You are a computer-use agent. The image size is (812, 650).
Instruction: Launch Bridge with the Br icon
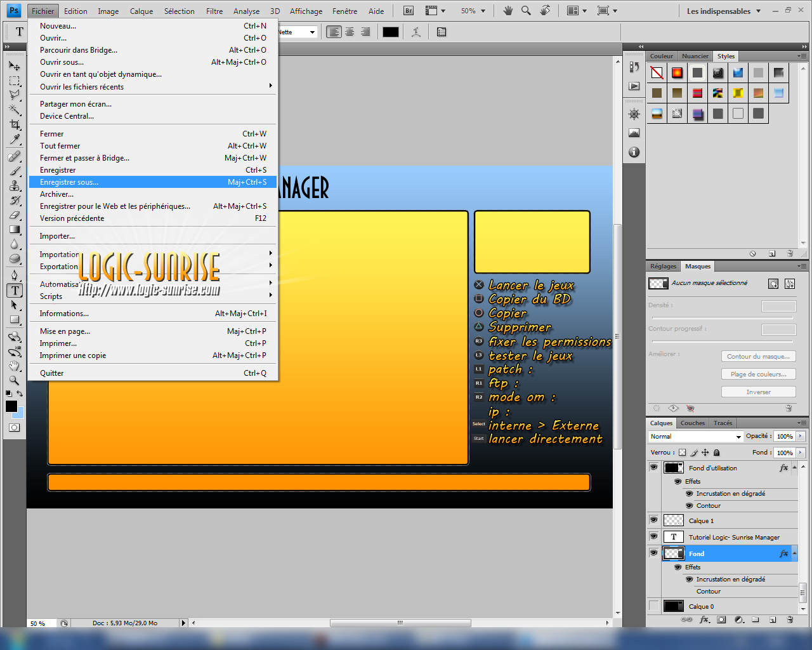coord(409,11)
